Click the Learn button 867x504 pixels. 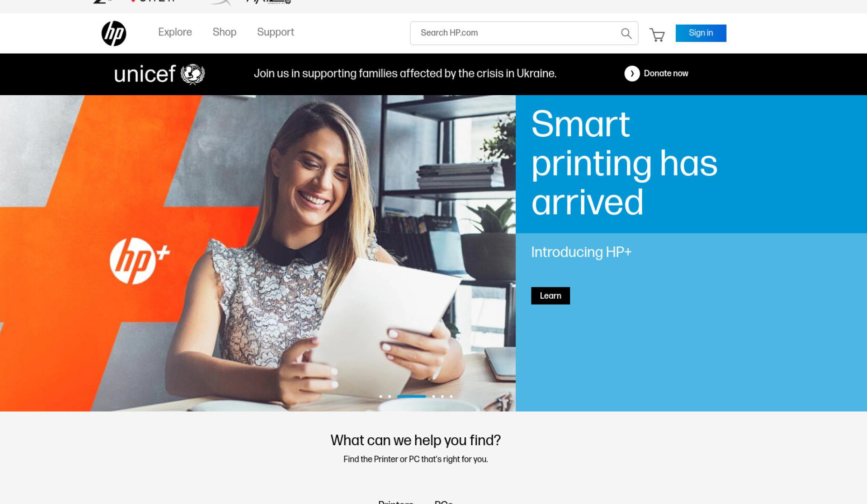click(551, 296)
